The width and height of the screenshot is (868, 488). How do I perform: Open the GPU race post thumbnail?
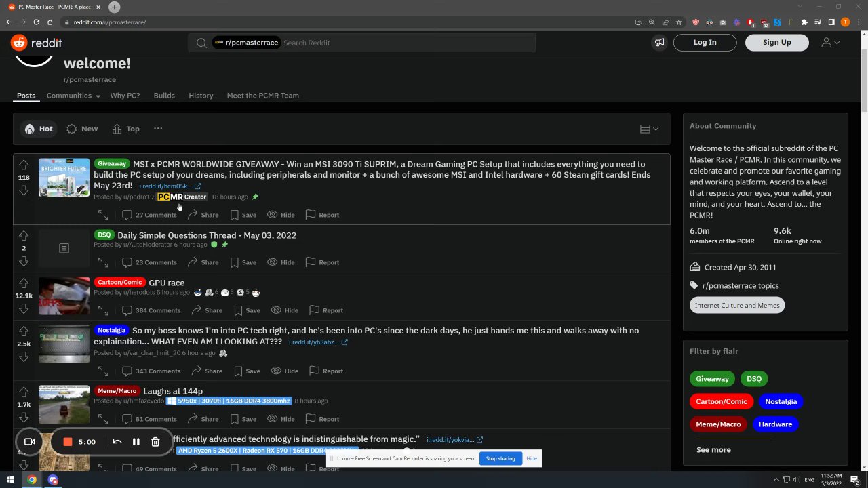tap(64, 296)
